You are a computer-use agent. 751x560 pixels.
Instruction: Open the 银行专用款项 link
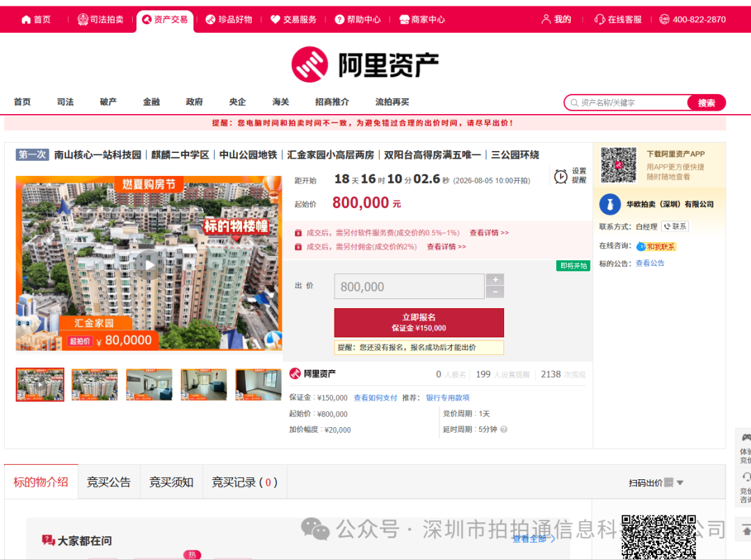click(448, 398)
